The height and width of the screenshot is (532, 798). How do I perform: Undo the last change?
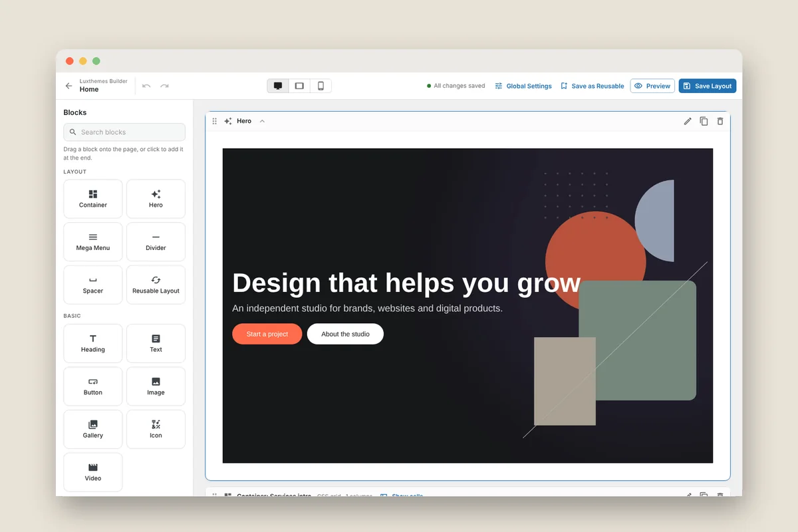tap(146, 86)
